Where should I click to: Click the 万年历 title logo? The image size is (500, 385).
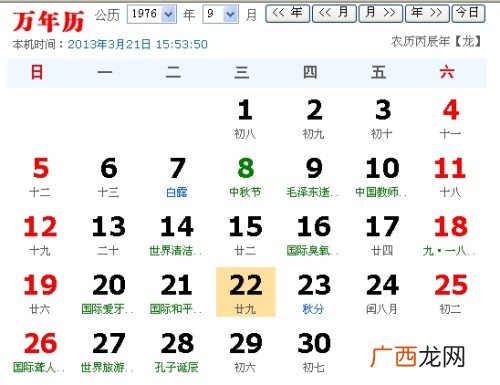(48, 22)
